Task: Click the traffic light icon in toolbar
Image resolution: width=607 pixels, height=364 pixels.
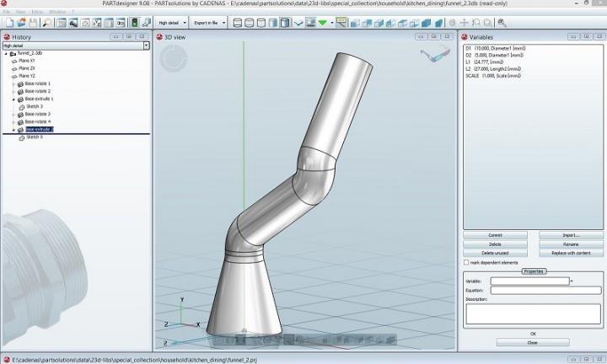Action: point(134,23)
